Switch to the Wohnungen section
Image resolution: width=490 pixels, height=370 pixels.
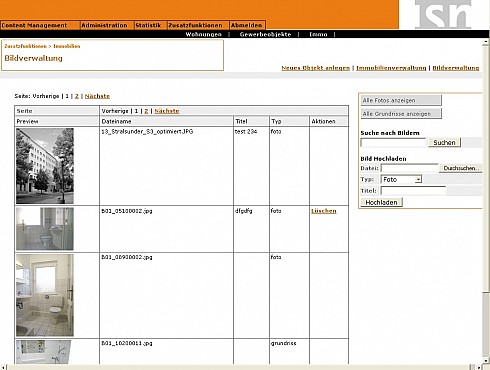(204, 34)
